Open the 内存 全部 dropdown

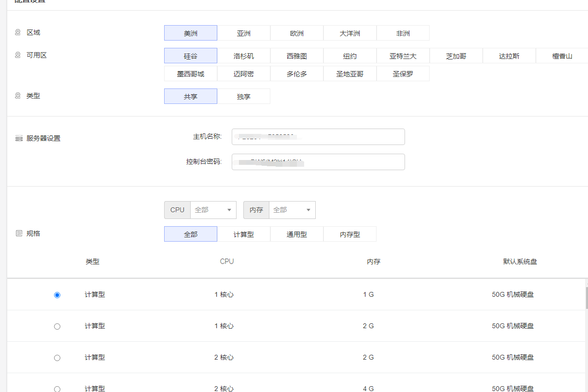[x=292, y=210]
